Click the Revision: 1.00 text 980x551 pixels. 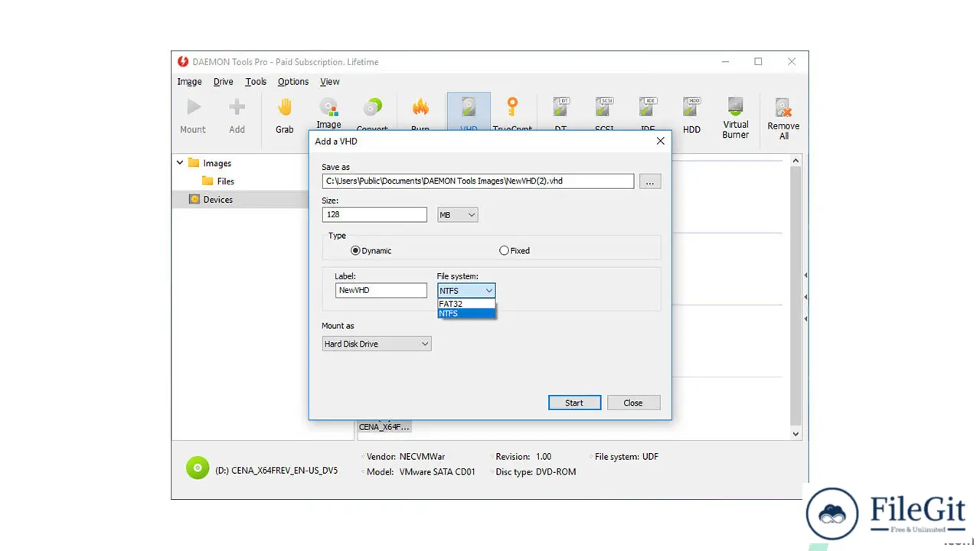point(523,456)
